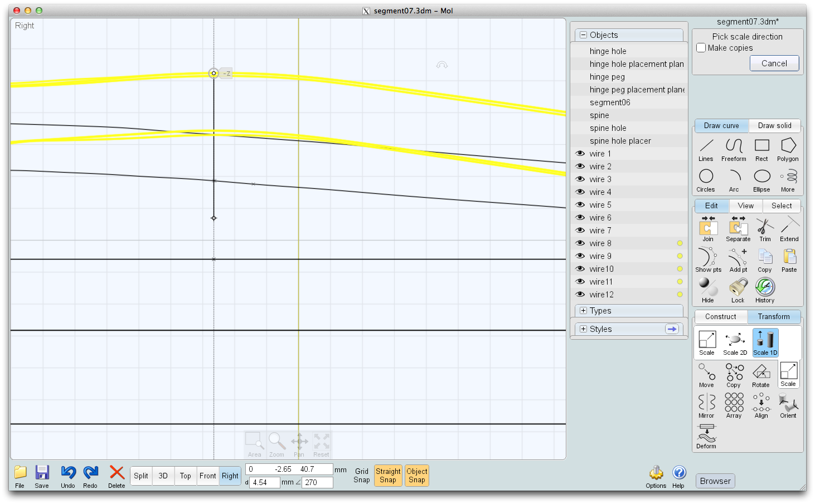The image size is (815, 504).
Task: Activate the Move transform tool
Action: (x=706, y=375)
